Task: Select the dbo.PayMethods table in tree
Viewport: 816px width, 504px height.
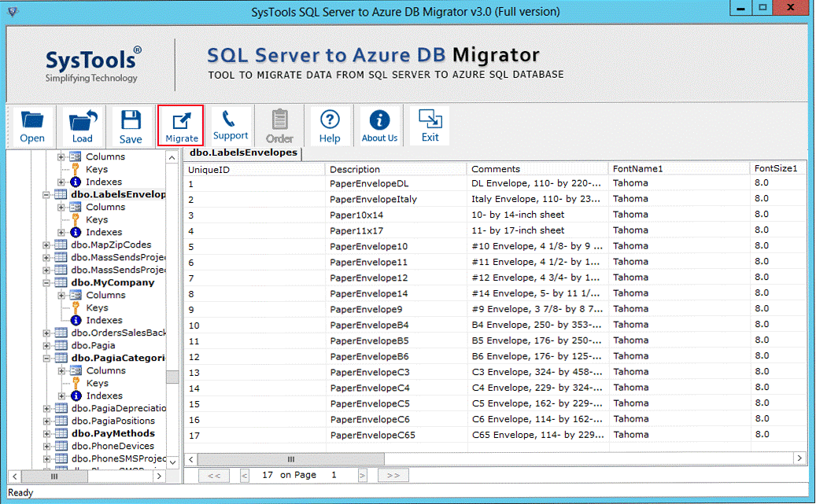Action: [113, 433]
